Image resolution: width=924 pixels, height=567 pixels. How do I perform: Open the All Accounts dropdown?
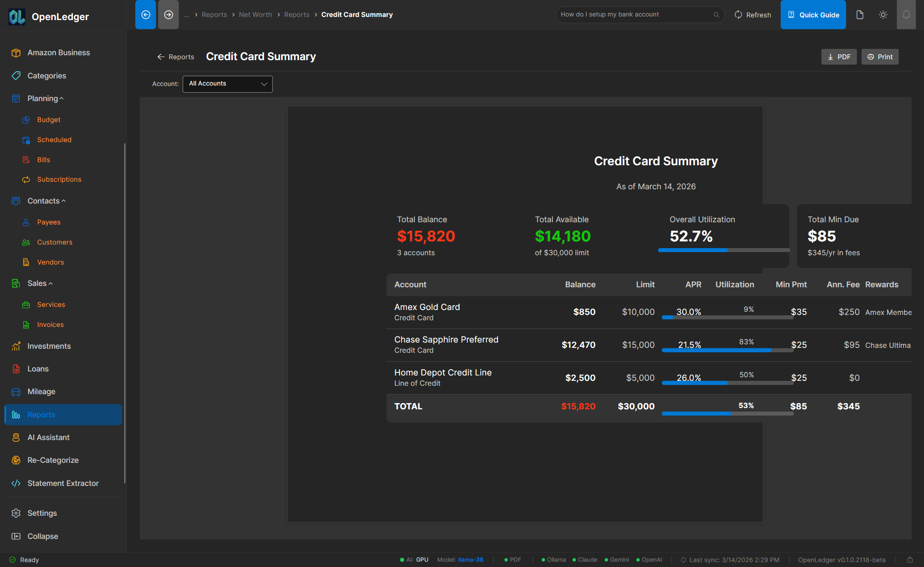pyautogui.click(x=227, y=84)
